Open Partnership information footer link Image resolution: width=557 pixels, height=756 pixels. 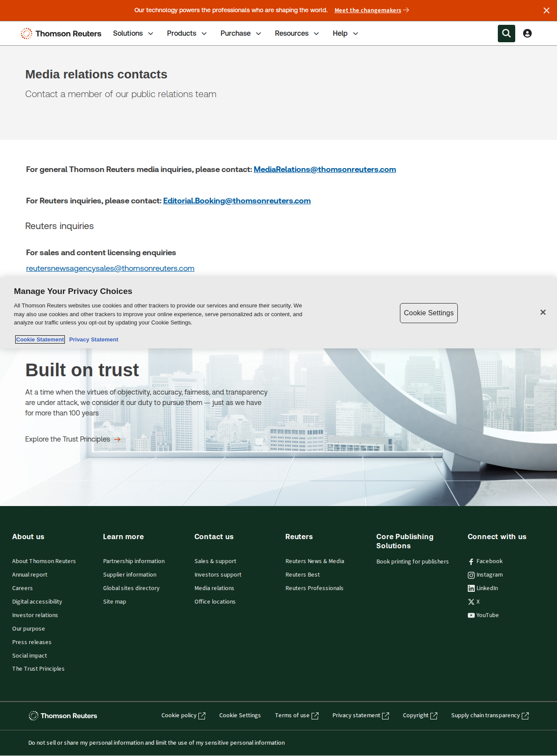pyautogui.click(x=134, y=561)
